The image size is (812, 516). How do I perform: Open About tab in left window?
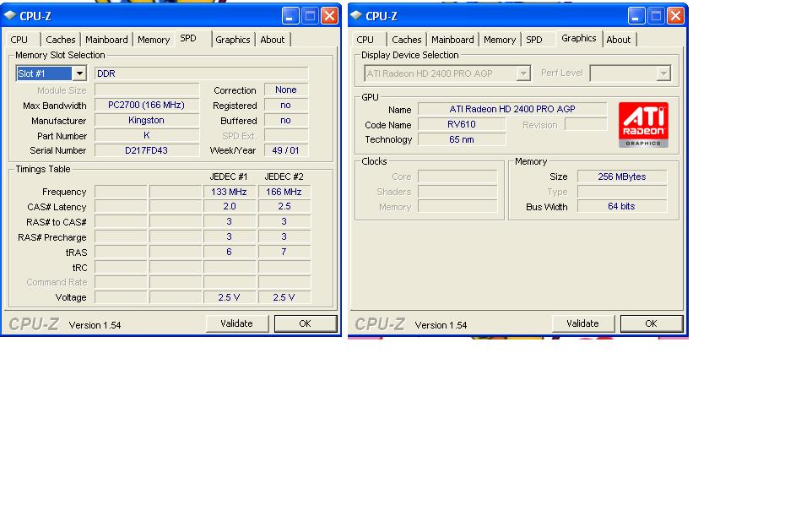click(273, 40)
